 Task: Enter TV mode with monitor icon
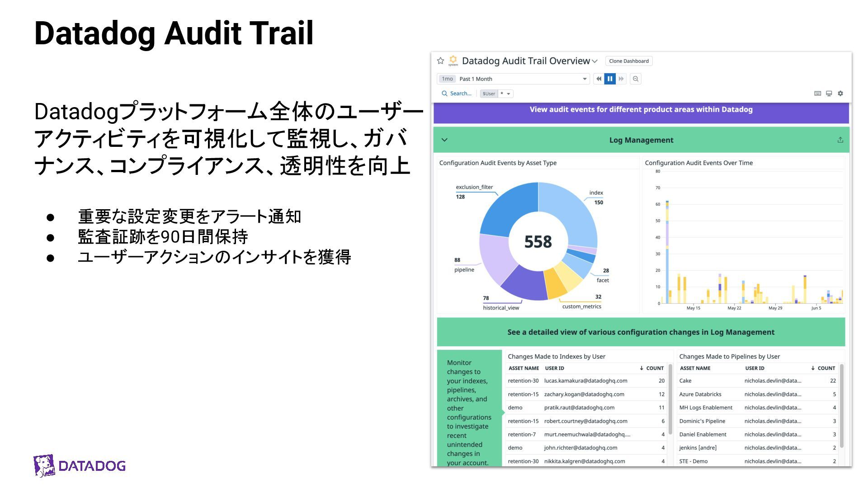(829, 94)
